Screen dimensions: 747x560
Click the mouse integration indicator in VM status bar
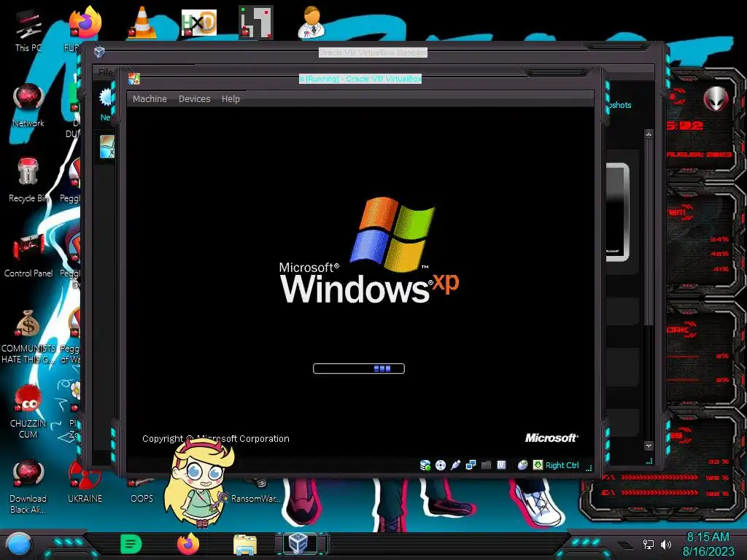pos(522,464)
